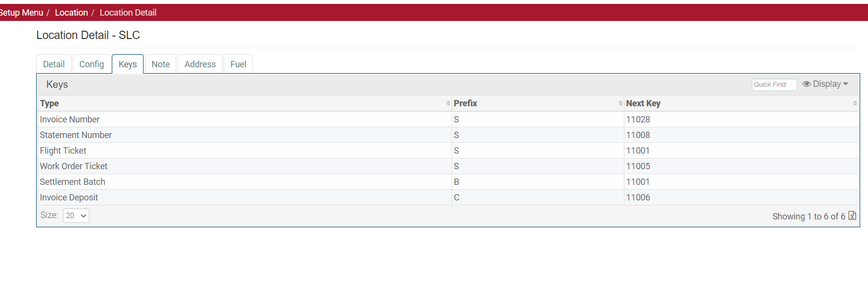
Task: Switch to the Address tab
Action: click(200, 64)
